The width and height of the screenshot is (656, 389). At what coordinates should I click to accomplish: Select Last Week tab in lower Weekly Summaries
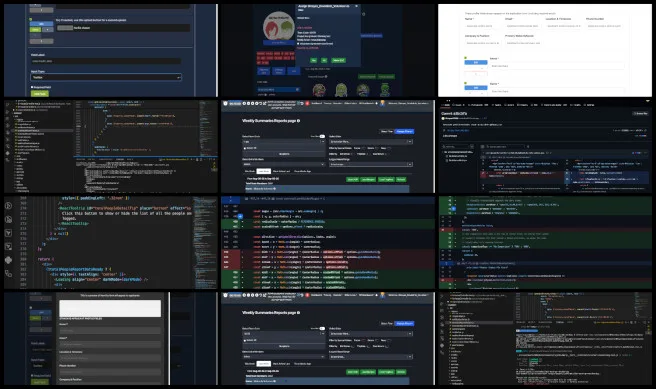click(x=264, y=364)
